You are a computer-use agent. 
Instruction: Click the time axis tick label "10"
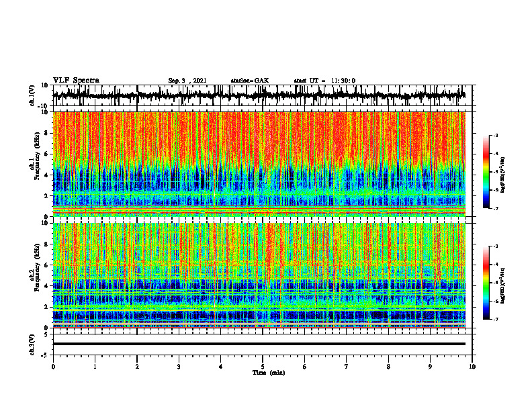(x=472, y=367)
